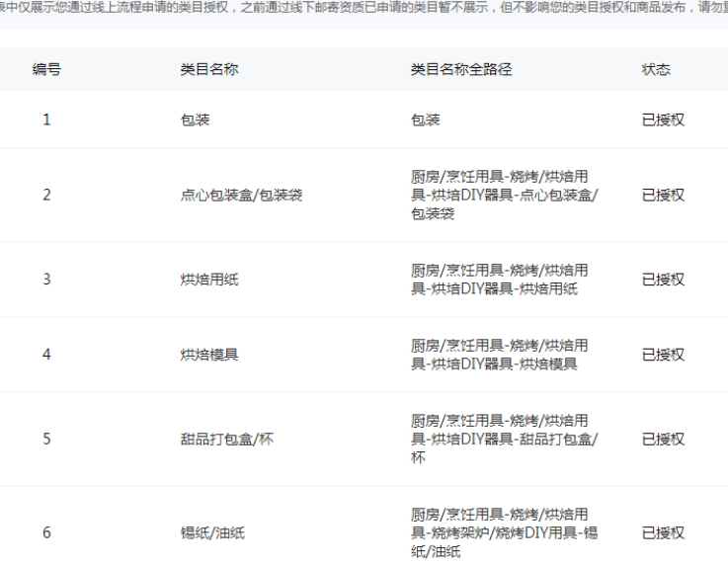Select the 包装 category name in row 1
This screenshot has width=728, height=565.
click(x=195, y=120)
